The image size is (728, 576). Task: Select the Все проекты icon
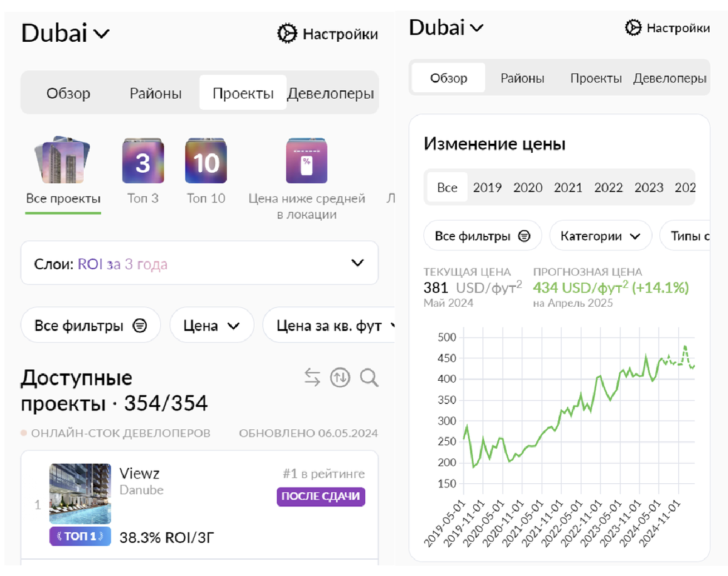pyautogui.click(x=63, y=161)
